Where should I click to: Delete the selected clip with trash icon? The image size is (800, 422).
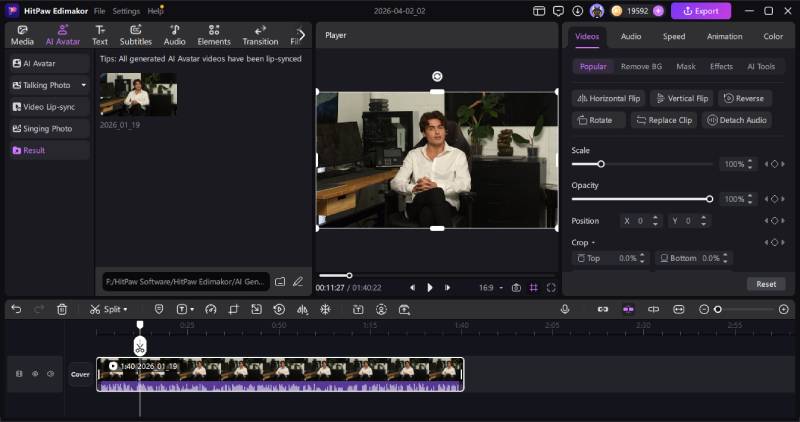(62, 309)
